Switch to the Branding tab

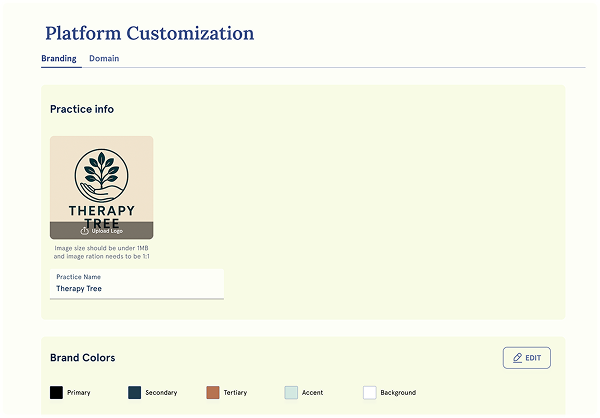(x=59, y=59)
